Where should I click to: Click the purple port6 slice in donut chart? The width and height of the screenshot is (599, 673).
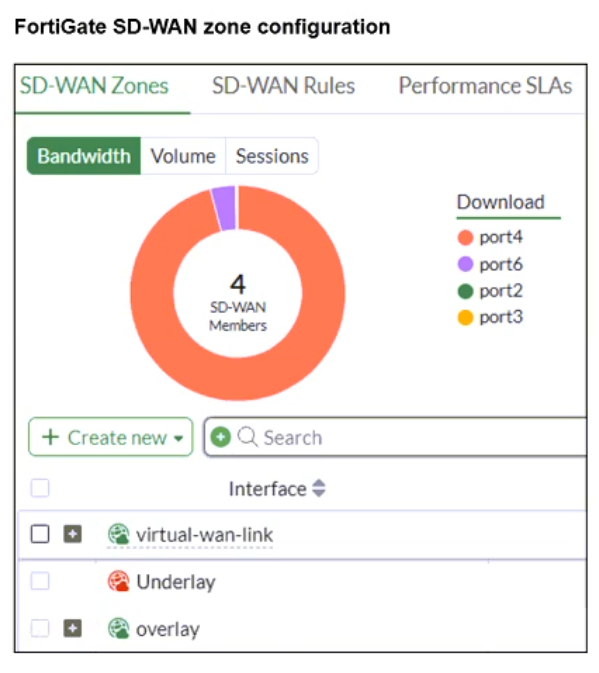[224, 209]
